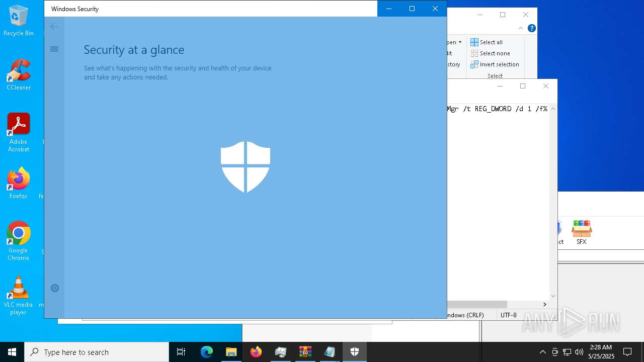Switch to Notepad on taskbar
The image size is (644, 362).
click(x=330, y=352)
